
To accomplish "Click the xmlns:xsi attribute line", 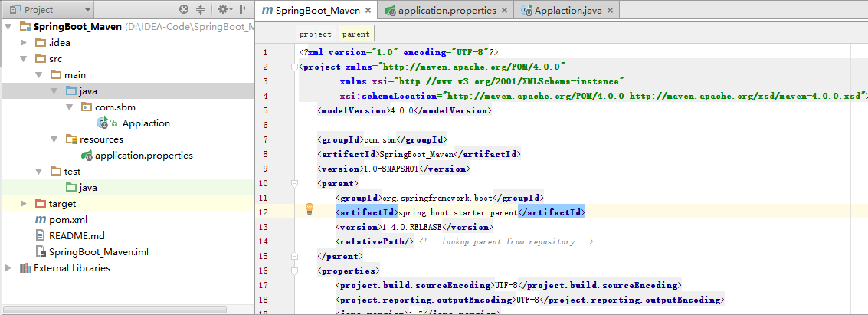I will [482, 81].
